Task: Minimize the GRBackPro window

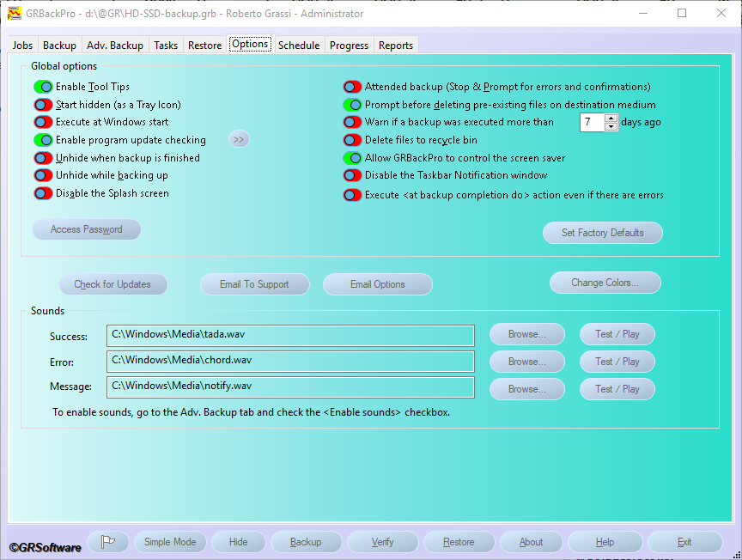Action: point(643,13)
